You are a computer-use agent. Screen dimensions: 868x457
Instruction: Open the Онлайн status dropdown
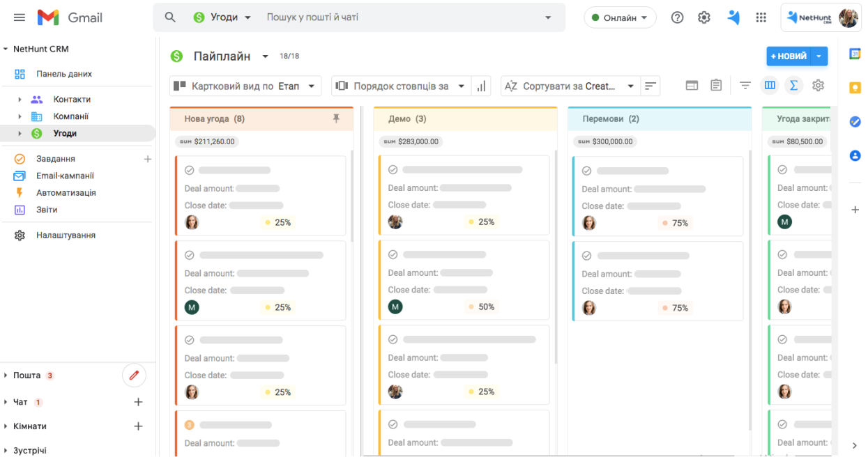pyautogui.click(x=620, y=17)
